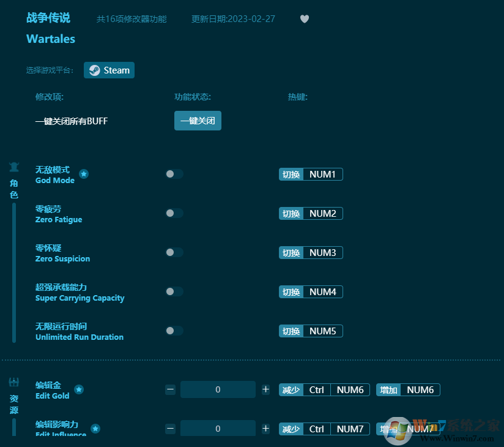
Task: Enable the Zero Fatigue toggle
Action: tap(174, 213)
